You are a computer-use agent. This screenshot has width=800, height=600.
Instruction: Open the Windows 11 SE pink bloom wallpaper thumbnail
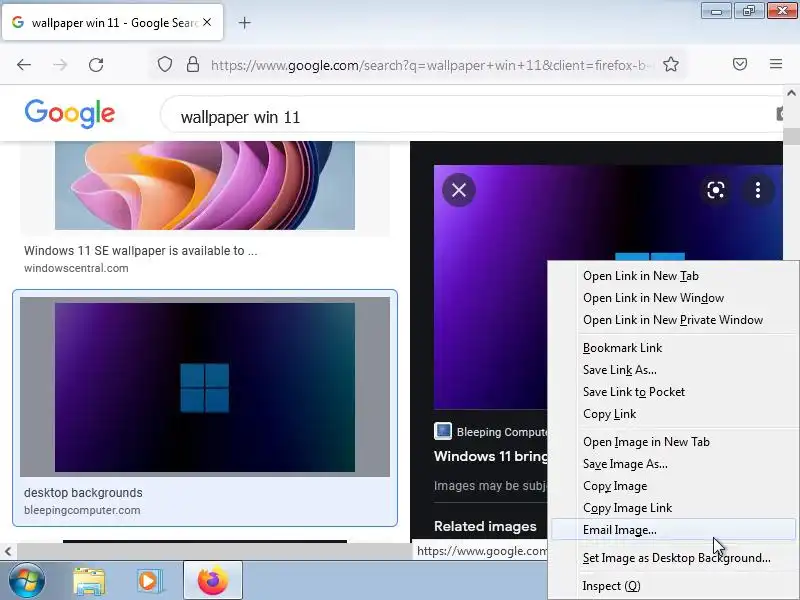point(205,186)
